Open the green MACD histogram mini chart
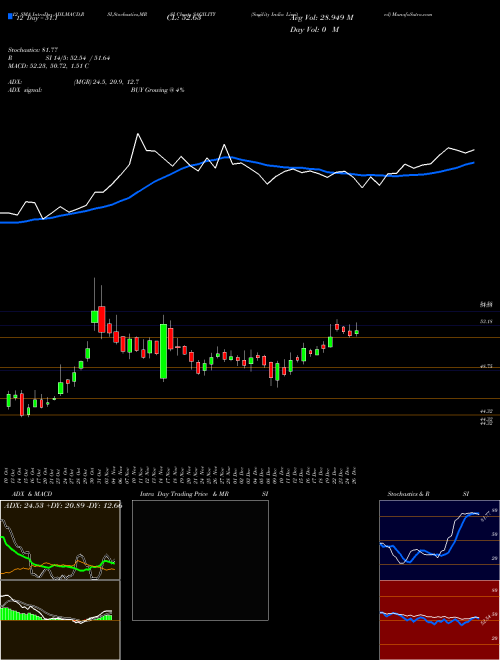500x660 pixels. pyautogui.click(x=60, y=620)
